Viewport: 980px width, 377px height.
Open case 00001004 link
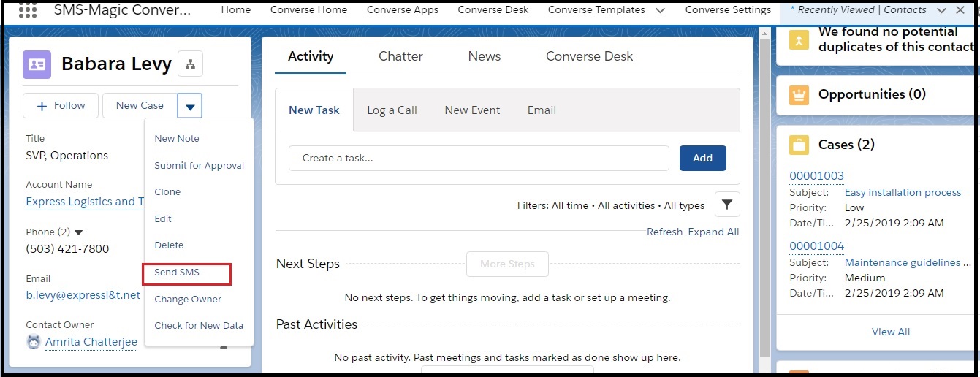pos(816,245)
